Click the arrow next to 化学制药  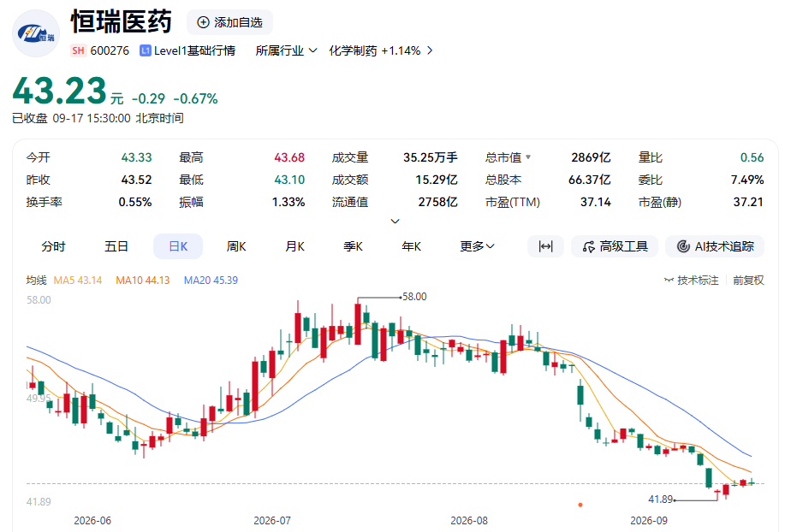coord(430,51)
